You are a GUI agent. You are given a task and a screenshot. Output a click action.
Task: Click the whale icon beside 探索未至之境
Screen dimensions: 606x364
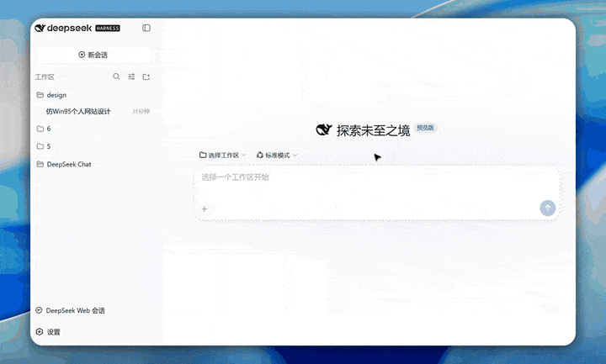(324, 130)
